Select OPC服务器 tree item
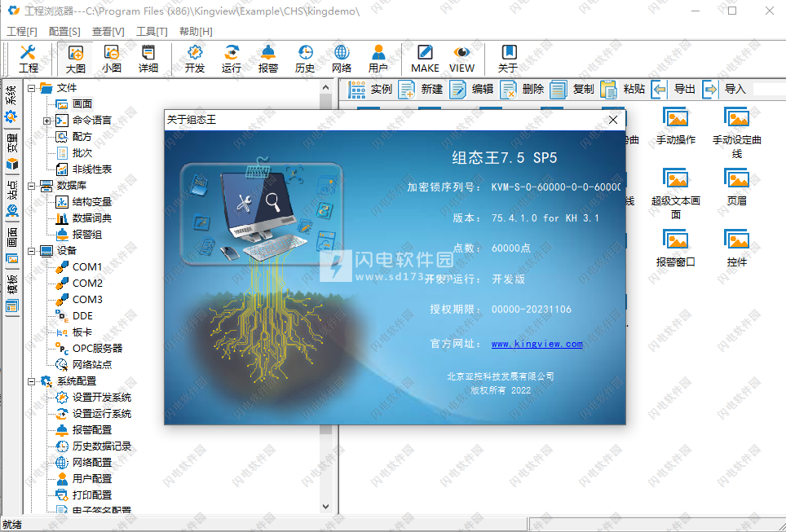Viewport: 786px width, 532px height. [x=97, y=349]
